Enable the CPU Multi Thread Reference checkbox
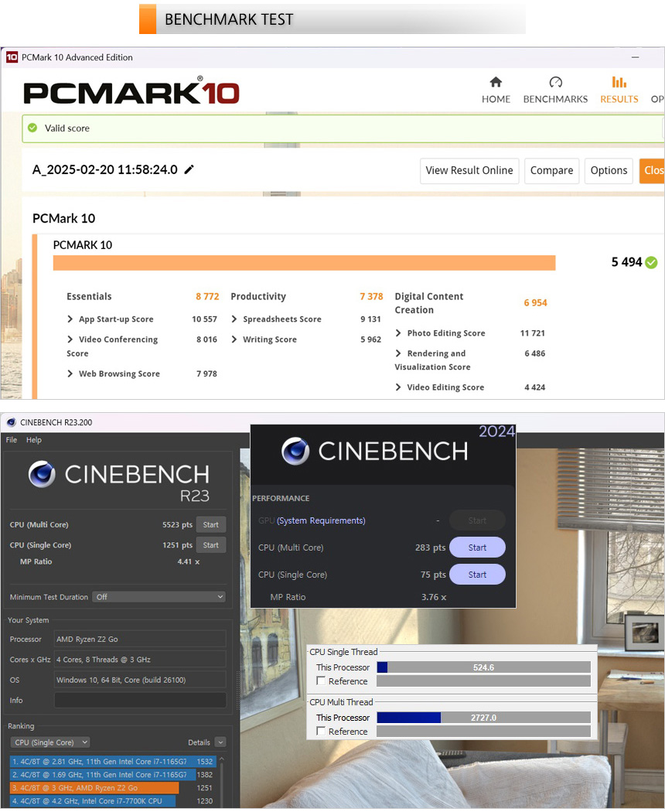 point(321,732)
